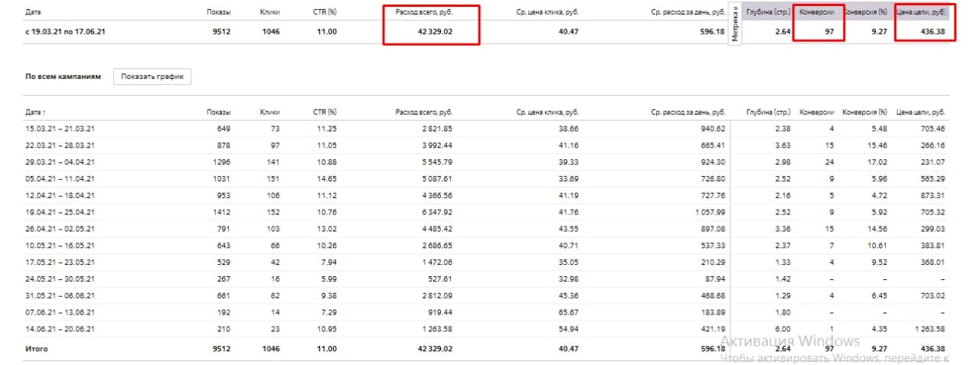Image resolution: width=980 pixels, height=365 pixels.
Task: Select the 29.03.21 – 04.04.21 date row
Action: click(60, 162)
